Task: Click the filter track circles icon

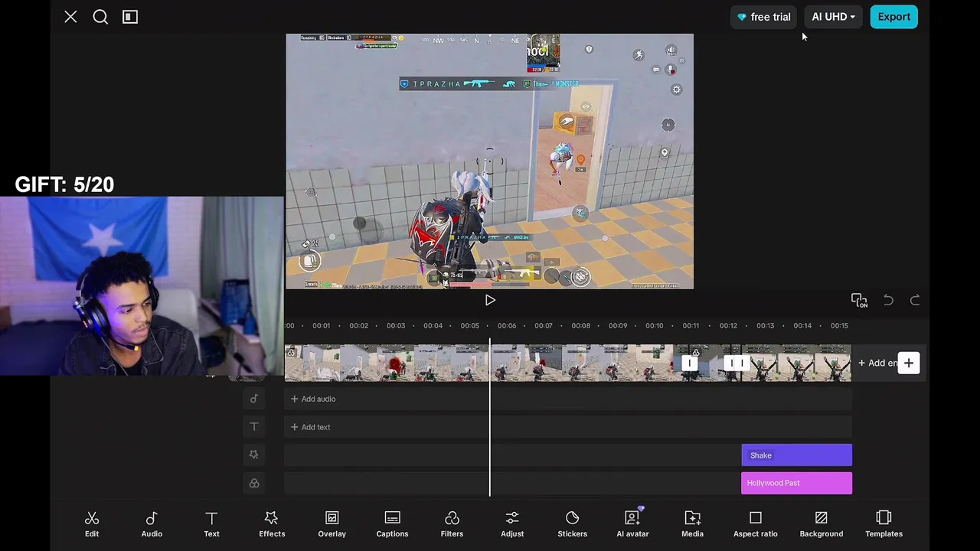Action: [x=254, y=483]
